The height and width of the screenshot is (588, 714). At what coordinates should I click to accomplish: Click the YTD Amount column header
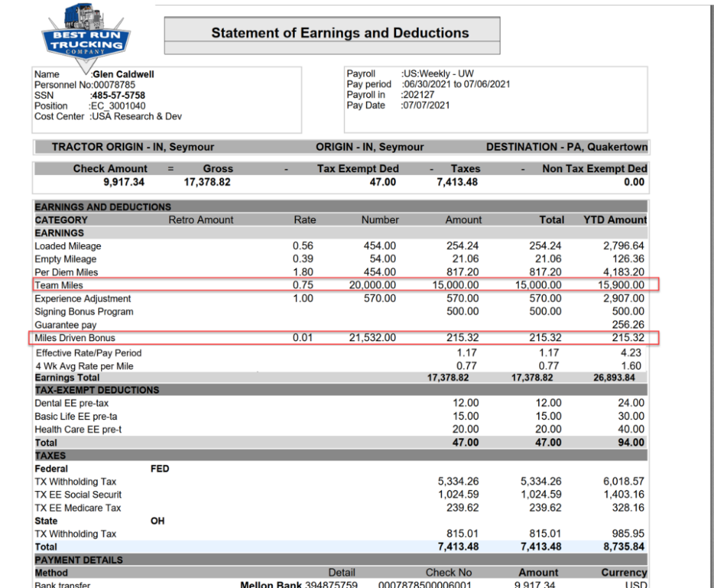(615, 220)
